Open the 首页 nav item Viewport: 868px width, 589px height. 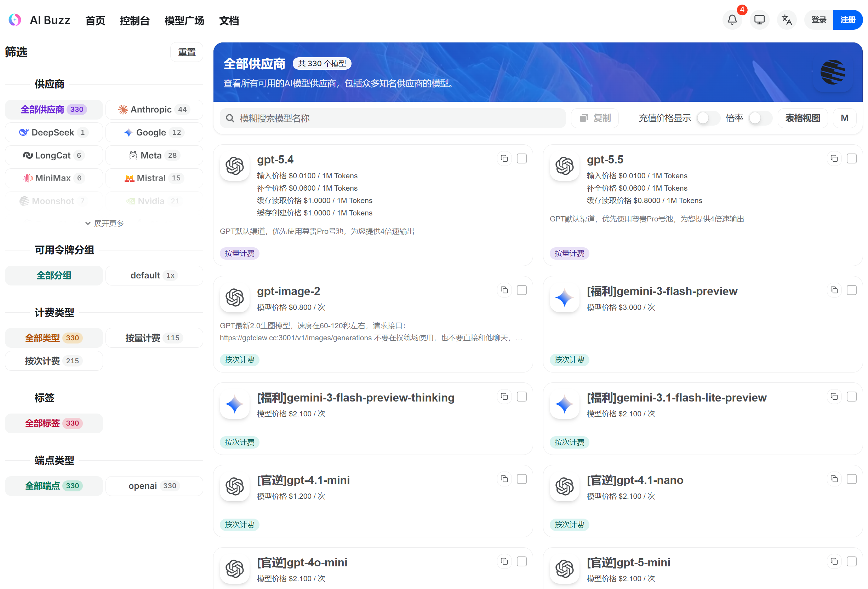[95, 21]
